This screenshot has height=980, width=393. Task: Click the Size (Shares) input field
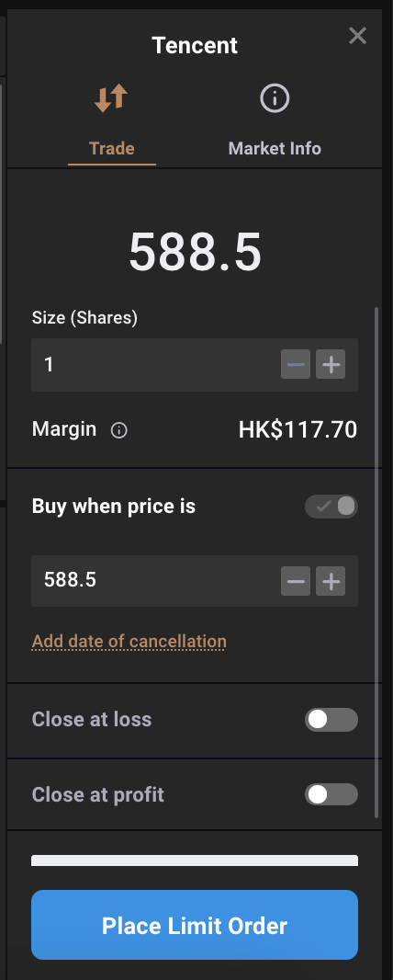pyautogui.click(x=156, y=365)
